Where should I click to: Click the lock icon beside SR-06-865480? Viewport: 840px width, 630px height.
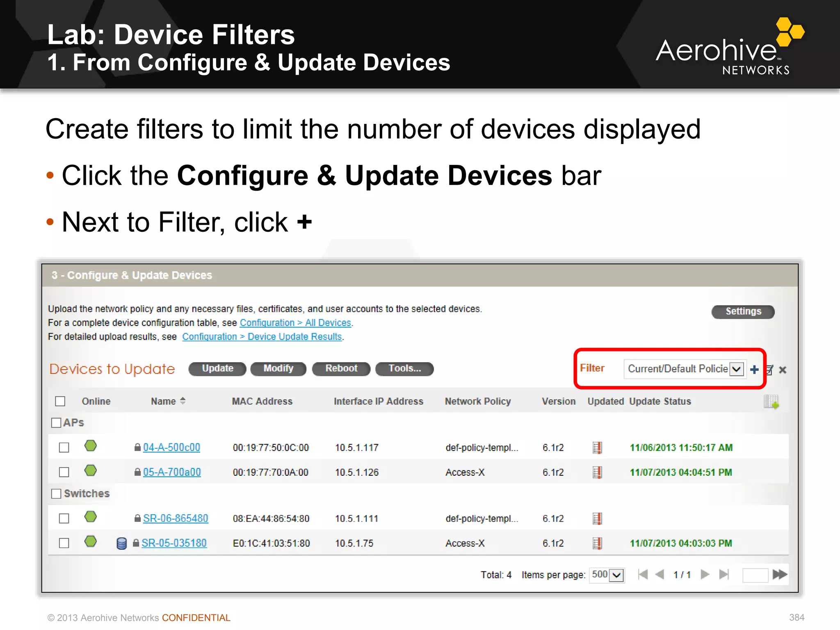[138, 518]
